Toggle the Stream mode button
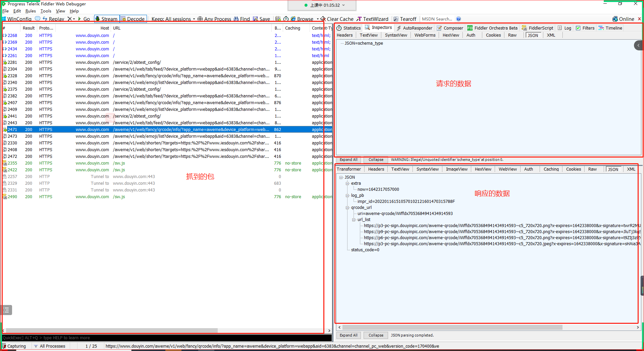 tap(107, 19)
